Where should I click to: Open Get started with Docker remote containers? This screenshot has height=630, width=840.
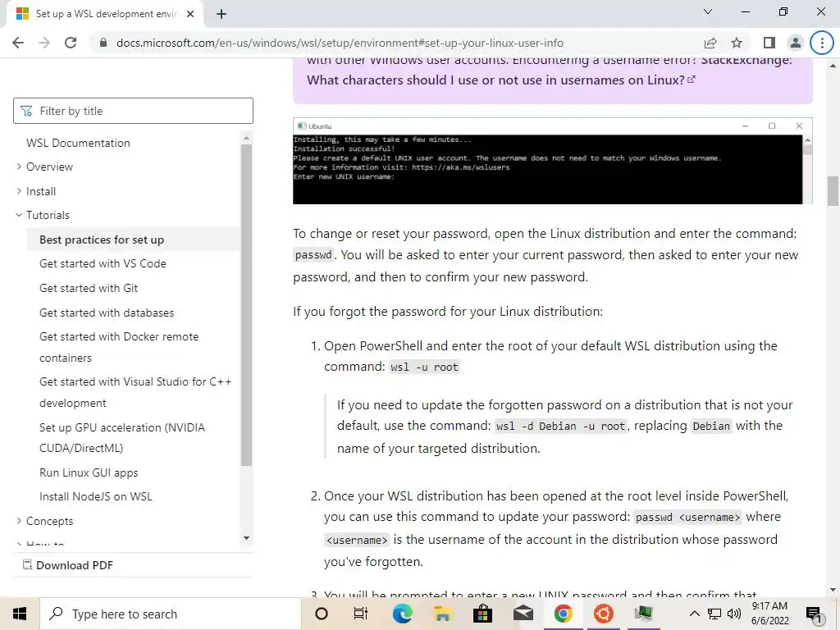[119, 347]
